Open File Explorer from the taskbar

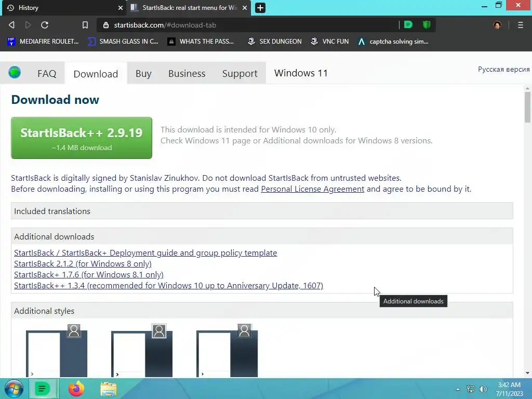(x=109, y=389)
